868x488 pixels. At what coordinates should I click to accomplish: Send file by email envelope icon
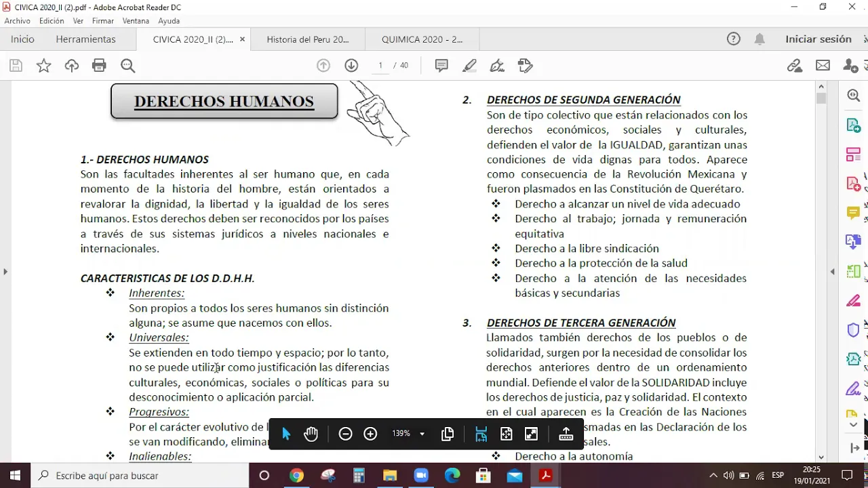(823, 66)
